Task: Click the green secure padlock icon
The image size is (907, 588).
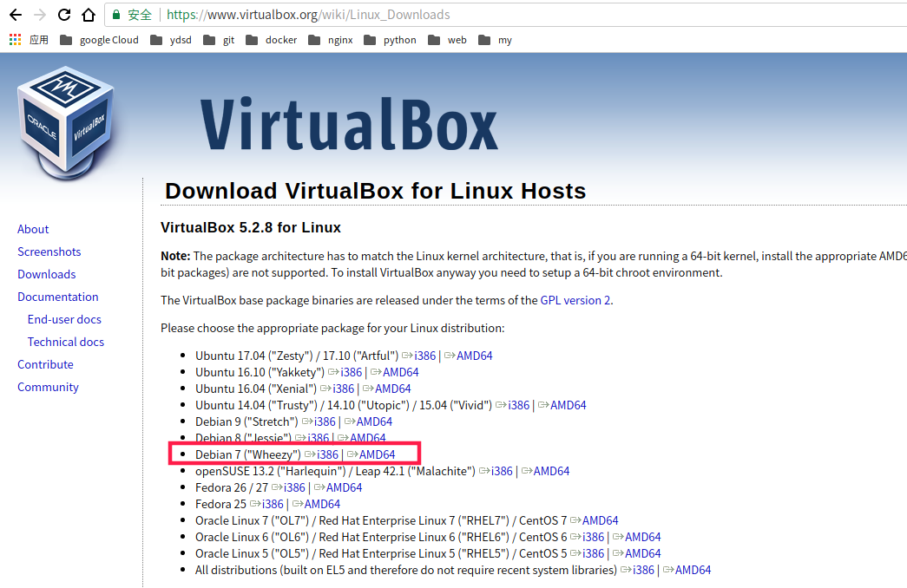Action: click(x=116, y=15)
